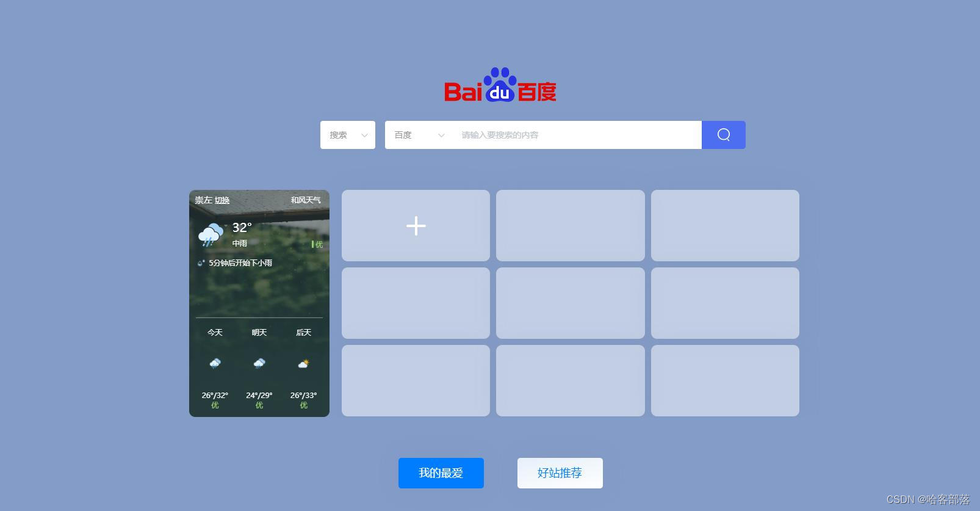Select the 我的最爱 tab
Screen dimensions: 980x511
coord(441,473)
